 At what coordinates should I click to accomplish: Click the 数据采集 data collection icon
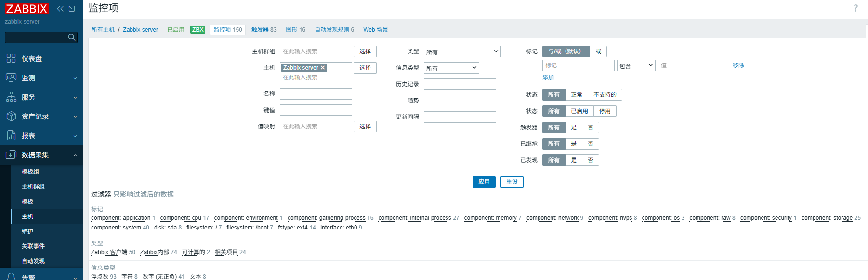[x=11, y=154]
